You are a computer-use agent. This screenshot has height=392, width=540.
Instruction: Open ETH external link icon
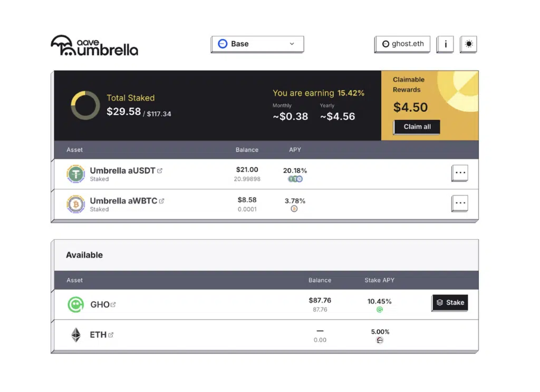[111, 335]
